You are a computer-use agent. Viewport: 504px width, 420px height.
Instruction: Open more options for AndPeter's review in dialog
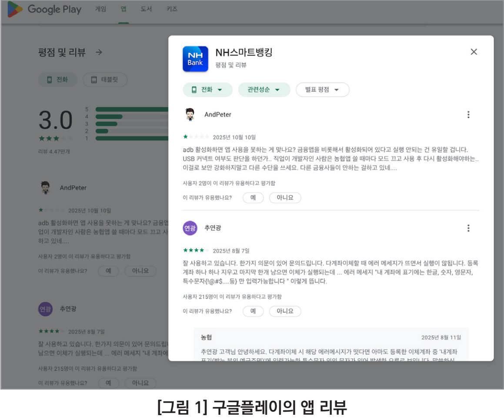pos(468,115)
